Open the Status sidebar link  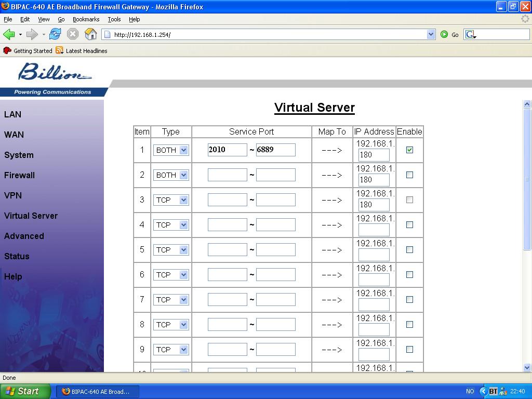point(17,257)
